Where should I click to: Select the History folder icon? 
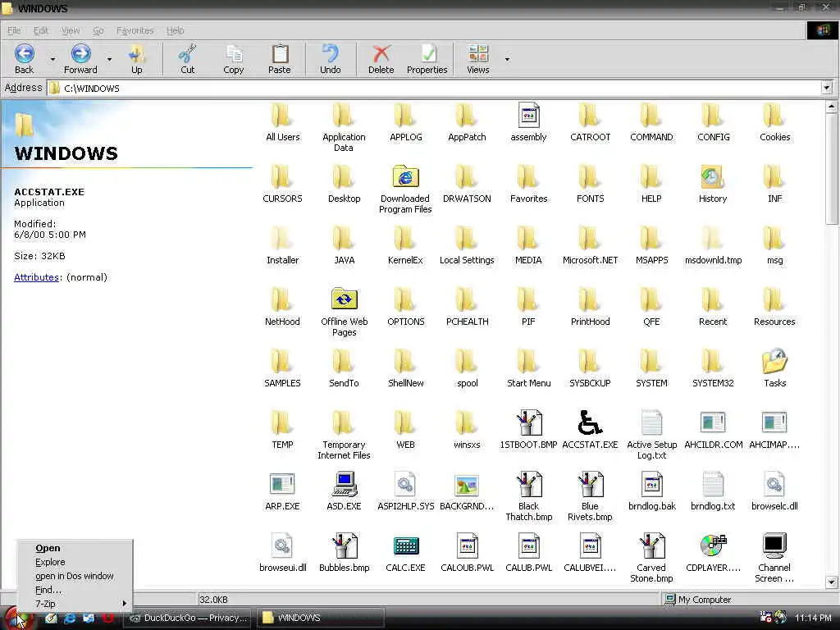(x=713, y=176)
